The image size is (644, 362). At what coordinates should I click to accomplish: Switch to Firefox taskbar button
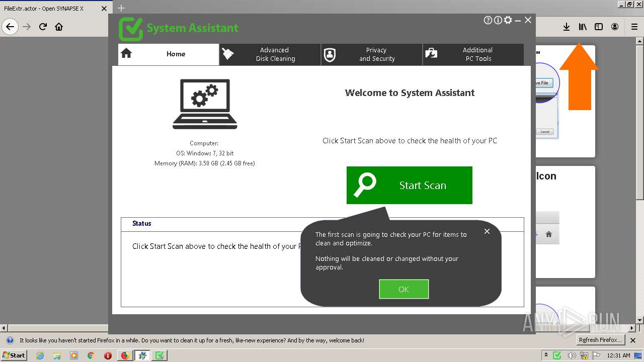click(x=125, y=355)
